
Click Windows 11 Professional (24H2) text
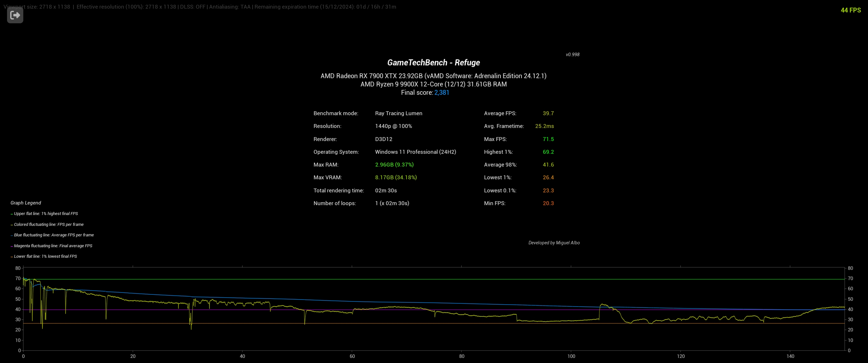coord(415,152)
